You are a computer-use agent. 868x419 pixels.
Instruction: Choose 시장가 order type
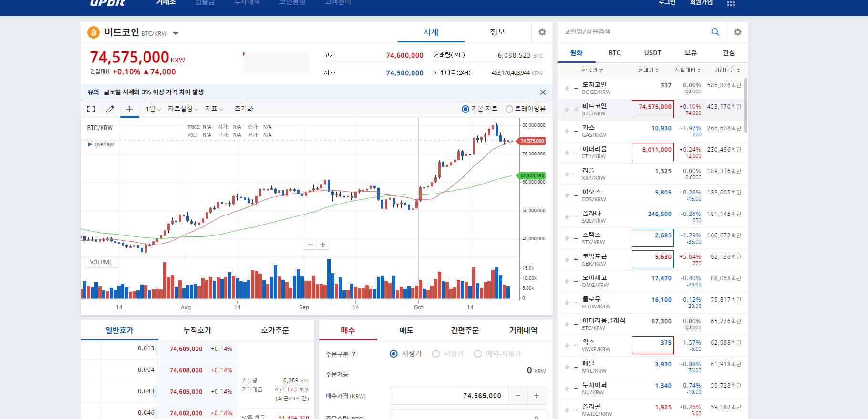coord(435,354)
